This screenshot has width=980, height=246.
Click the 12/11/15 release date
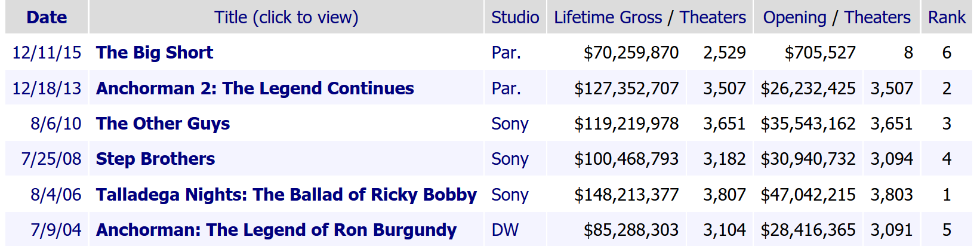[47, 53]
